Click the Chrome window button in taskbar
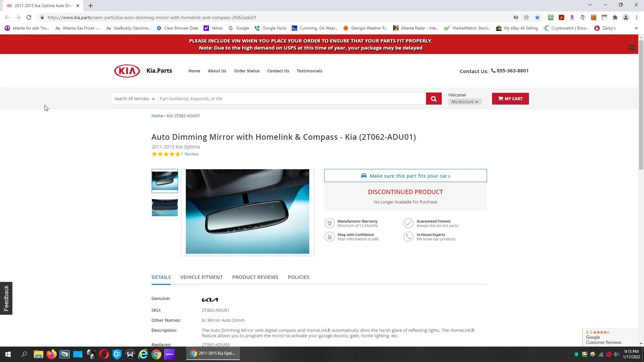Viewport: 644px width, 362px height. point(213,354)
